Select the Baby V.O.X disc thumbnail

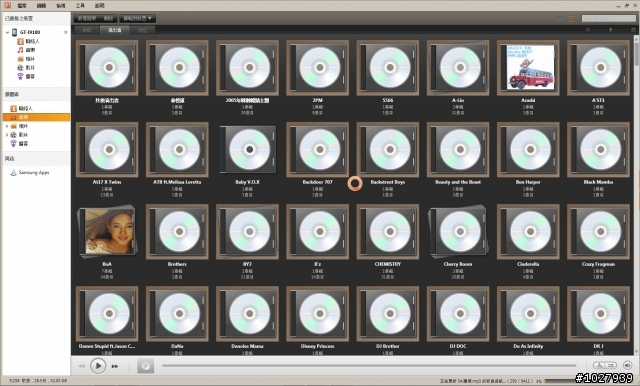247,149
